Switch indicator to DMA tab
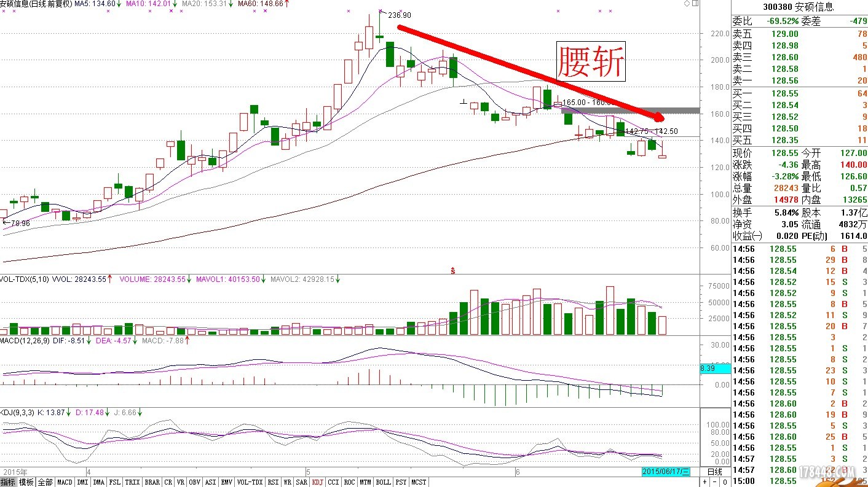The image size is (868, 487). (x=98, y=482)
